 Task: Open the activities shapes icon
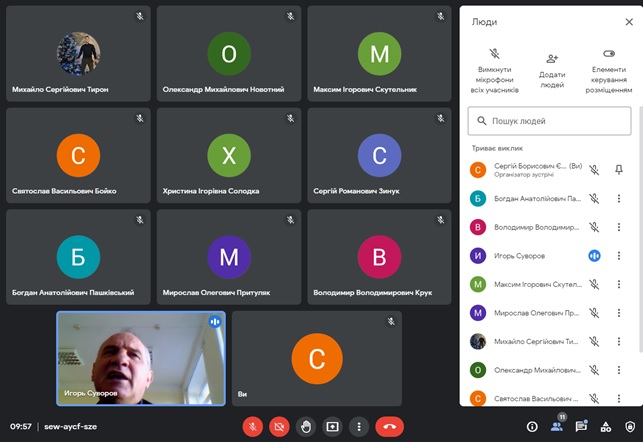pyautogui.click(x=605, y=426)
